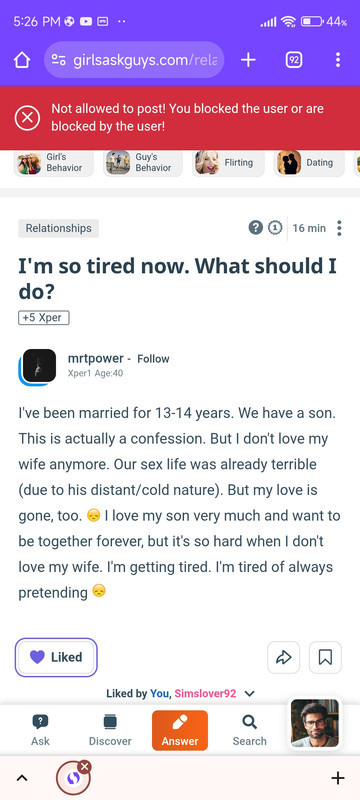Image resolution: width=360 pixels, height=800 pixels.
Task: Tap the girlsaskguys.com address bar
Action: click(x=134, y=60)
